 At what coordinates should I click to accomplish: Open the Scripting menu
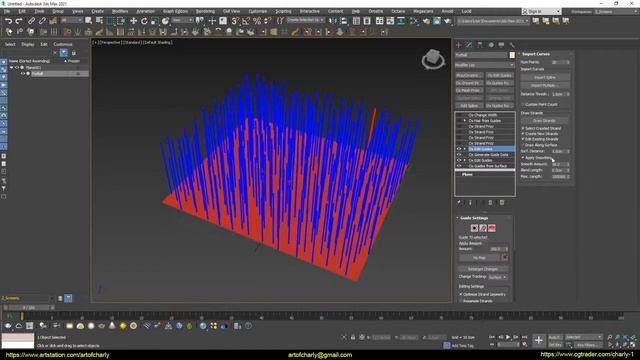[283, 11]
